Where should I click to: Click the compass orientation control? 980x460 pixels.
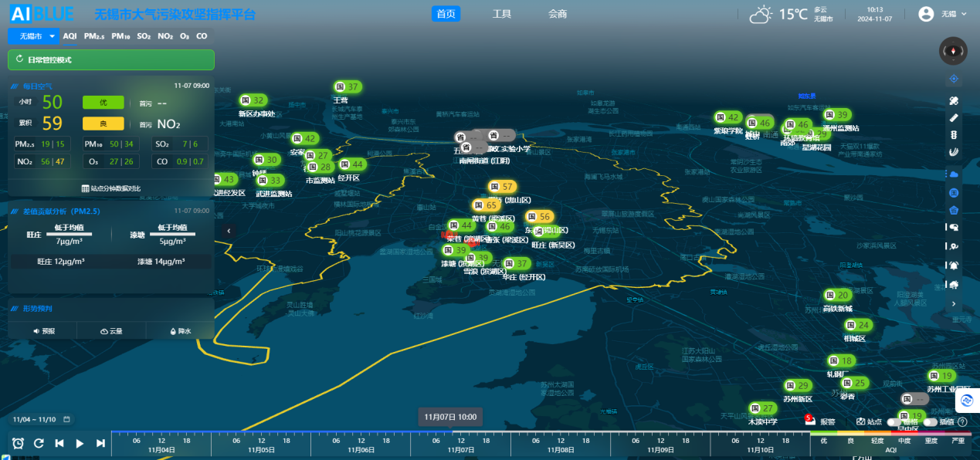953,51
